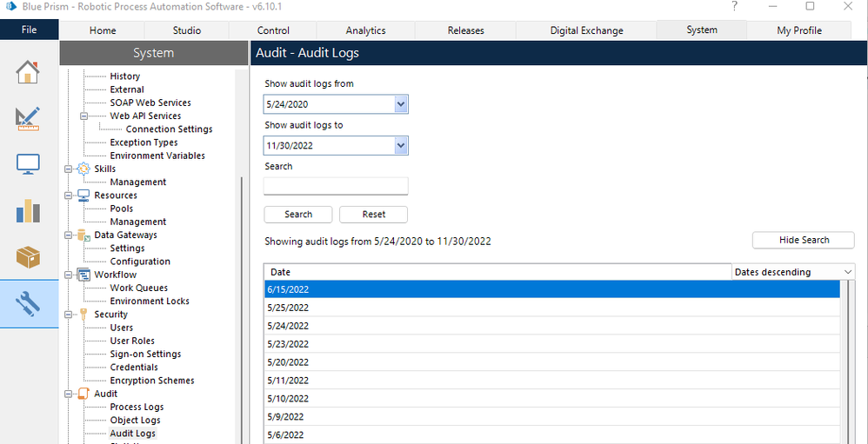Image resolution: width=868 pixels, height=444 pixels.
Task: Open the 'Show audit logs to' date dropdown
Action: pyautogui.click(x=400, y=145)
